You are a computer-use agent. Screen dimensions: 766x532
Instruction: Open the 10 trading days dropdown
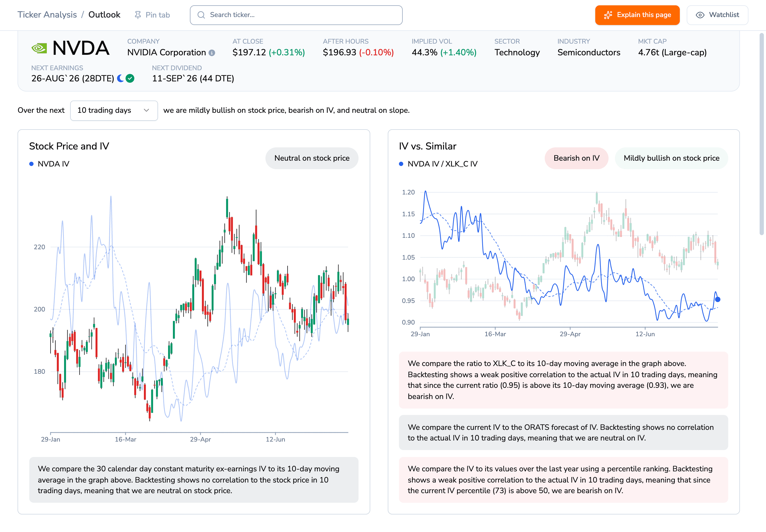114,110
